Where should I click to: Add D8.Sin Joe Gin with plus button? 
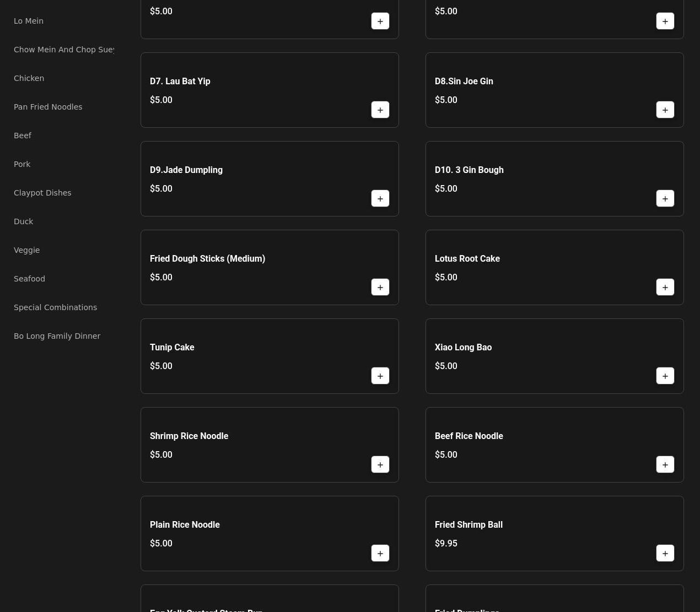click(x=665, y=110)
